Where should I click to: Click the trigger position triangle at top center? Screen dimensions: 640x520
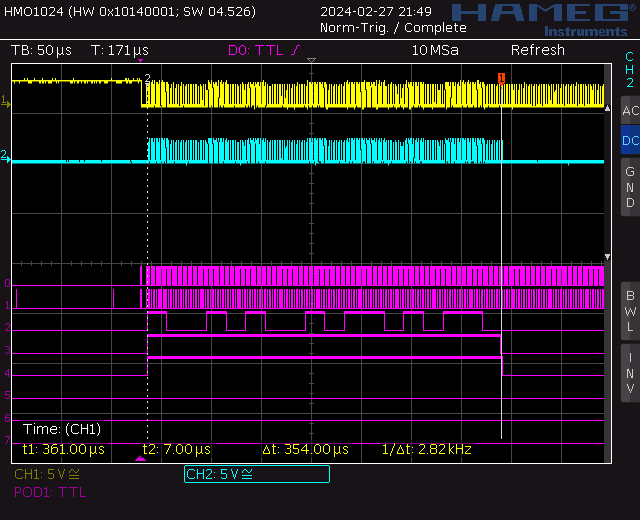tap(312, 62)
